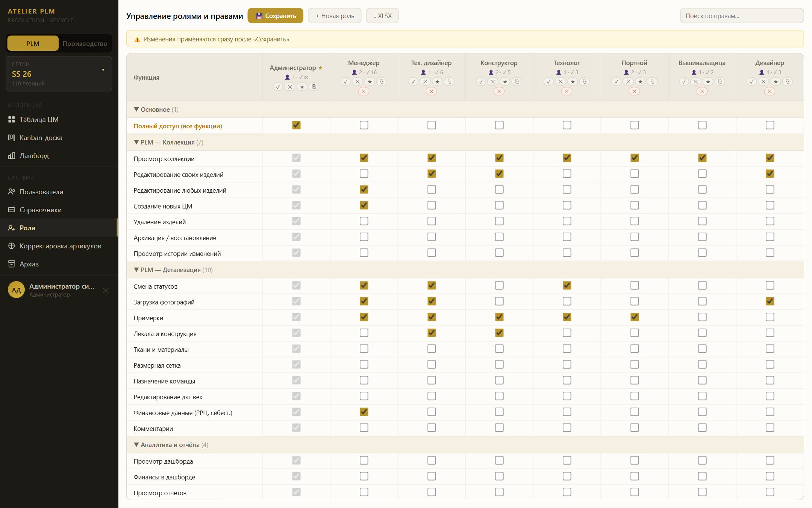The width and height of the screenshot is (812, 508).
Task: Open Справочники in sidebar
Action: tap(59, 210)
